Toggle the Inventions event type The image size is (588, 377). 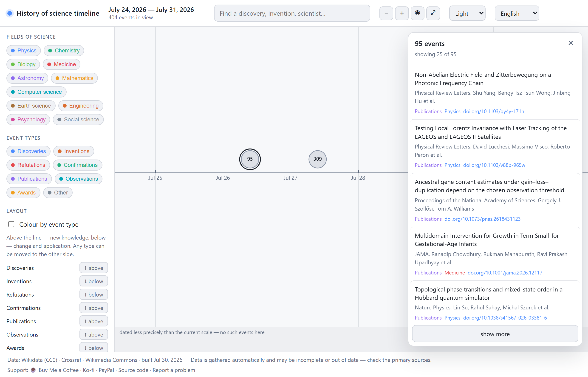coord(73,151)
